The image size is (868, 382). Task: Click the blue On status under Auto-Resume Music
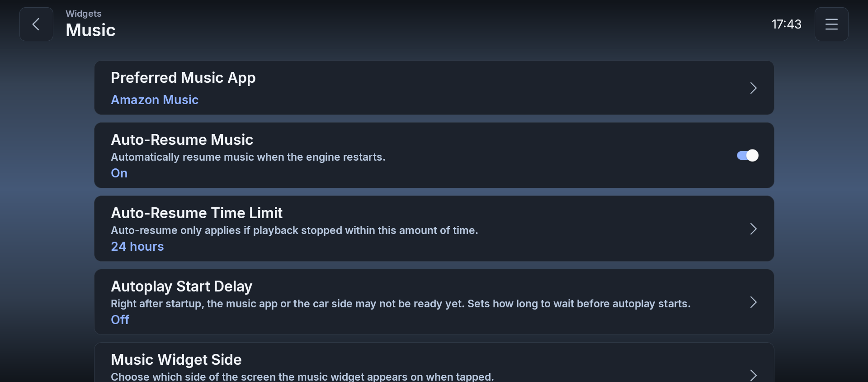pos(119,173)
